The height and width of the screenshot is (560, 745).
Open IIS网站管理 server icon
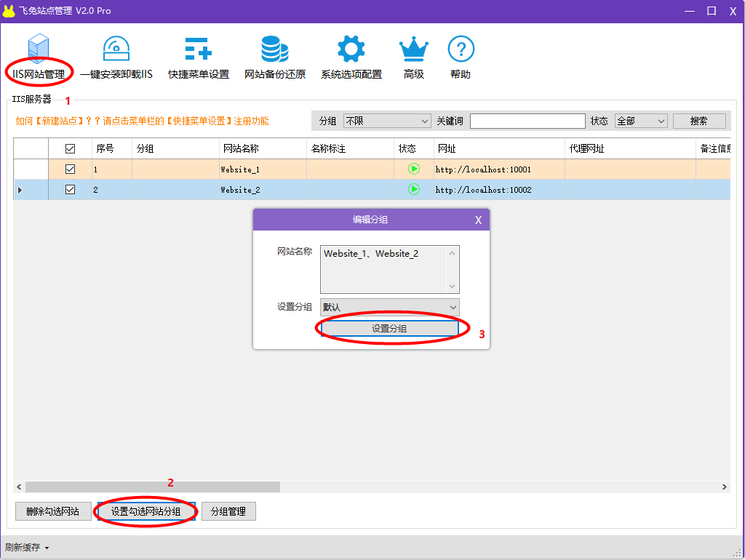39,49
